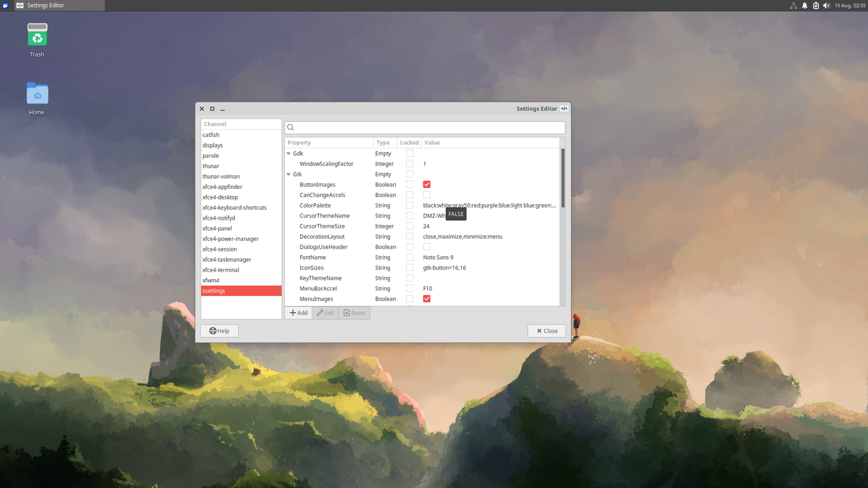Select the xfce4-session channel
Image resolution: width=868 pixels, height=488 pixels.
241,249
